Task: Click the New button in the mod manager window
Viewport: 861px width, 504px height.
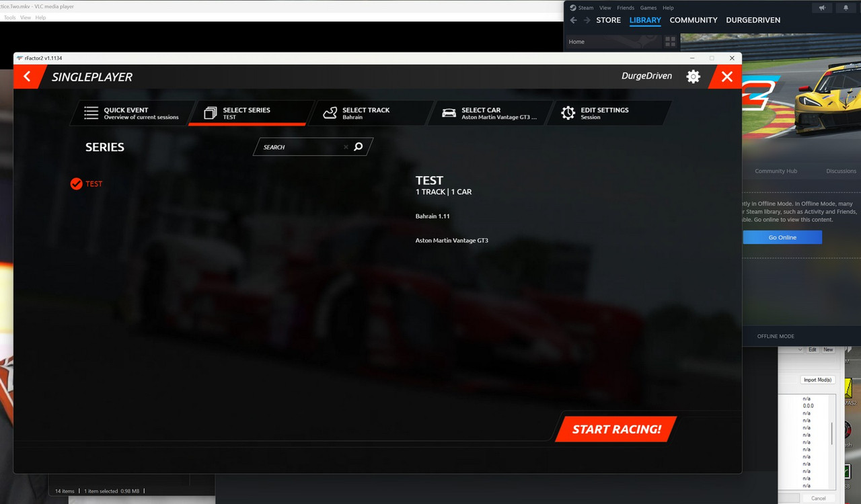Action: [x=828, y=349]
